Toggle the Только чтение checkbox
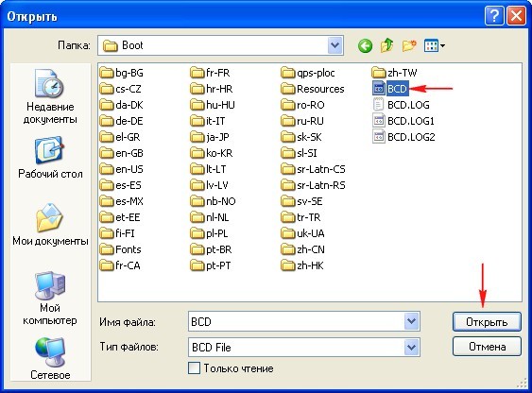 tap(194, 368)
